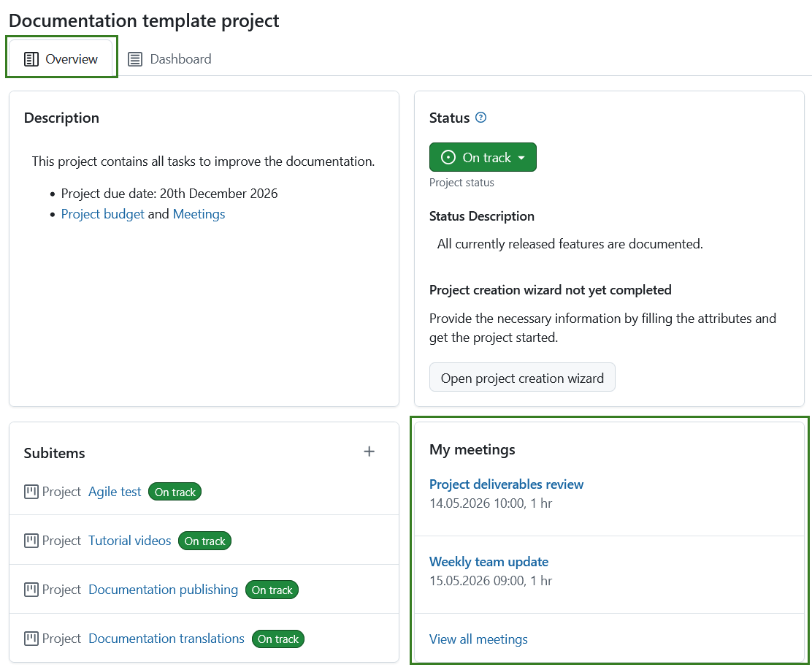
Task: Select 'All currently released features are documented.' text
Action: click(x=570, y=243)
